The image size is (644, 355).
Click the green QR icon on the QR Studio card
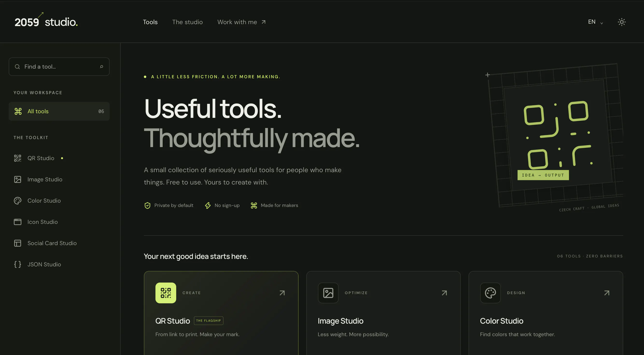166,293
